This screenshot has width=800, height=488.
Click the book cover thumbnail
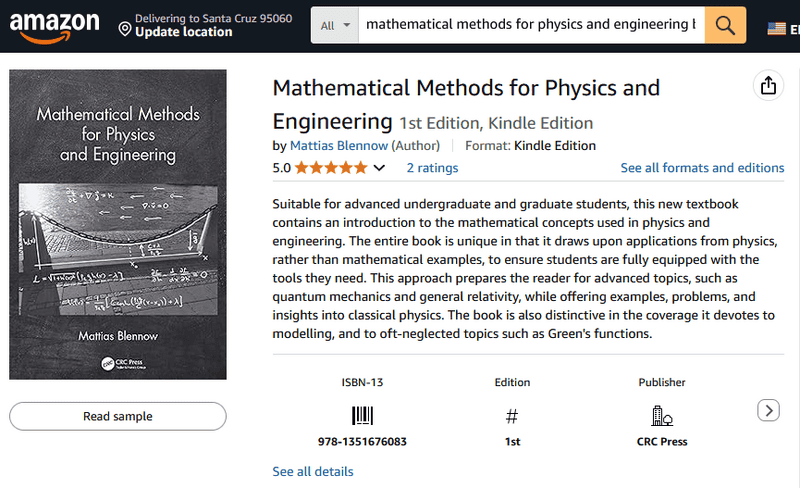coord(118,224)
